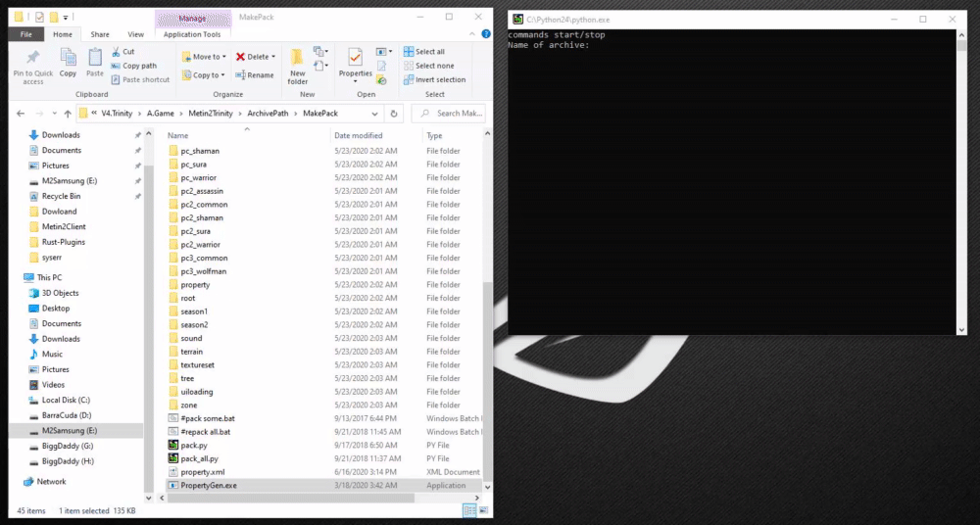Viewport: 980px width, 525px height.
Task: Select the uiloading folder
Action: (196, 392)
